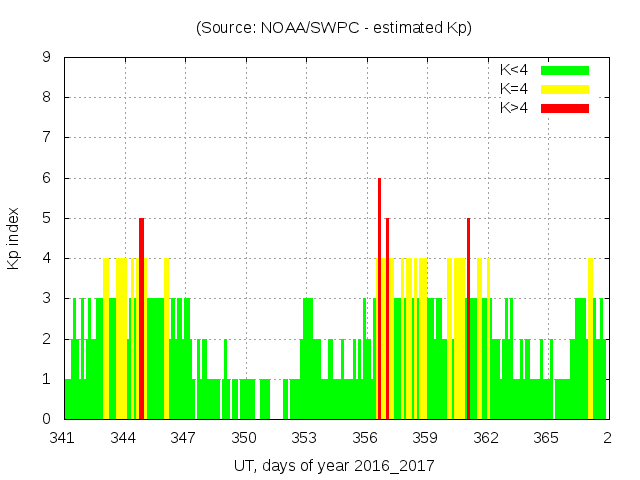Click the green K<4 legend swatch
This screenshot has width=640, height=480.
point(565,70)
